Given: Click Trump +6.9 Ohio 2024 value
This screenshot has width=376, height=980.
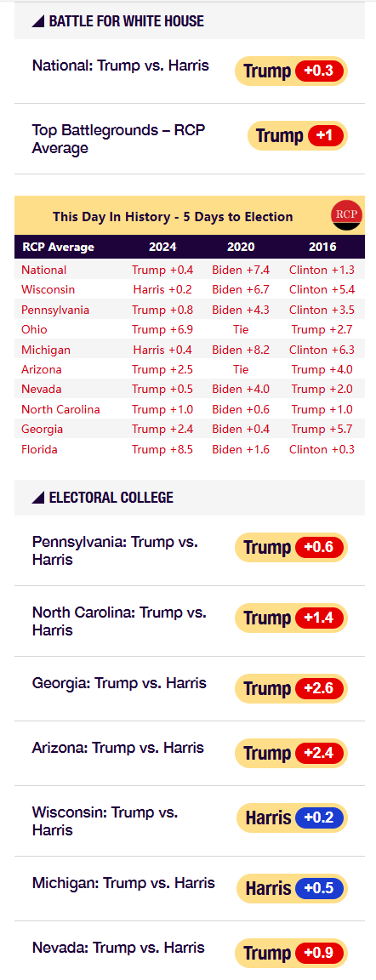Looking at the screenshot, I should point(162,329).
